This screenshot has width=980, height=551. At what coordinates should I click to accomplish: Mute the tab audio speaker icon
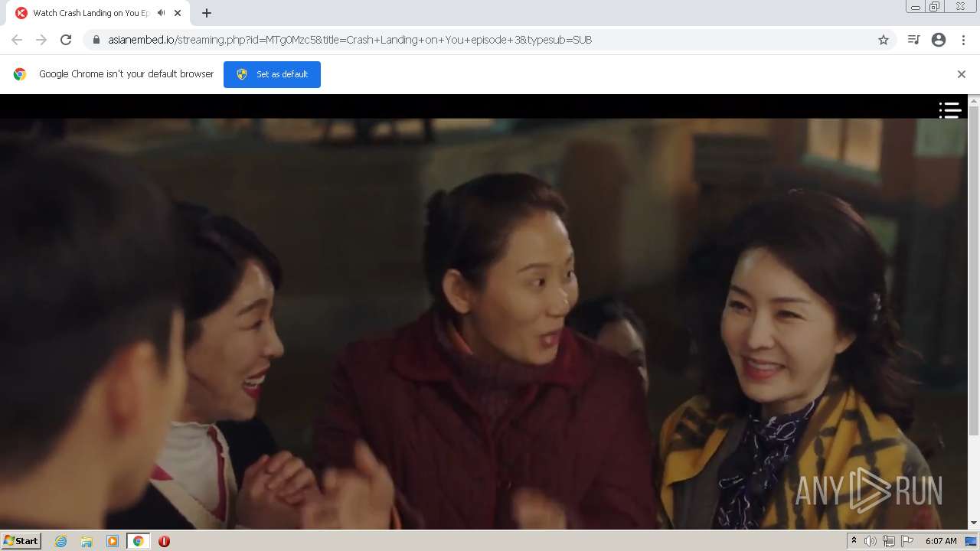162,13
